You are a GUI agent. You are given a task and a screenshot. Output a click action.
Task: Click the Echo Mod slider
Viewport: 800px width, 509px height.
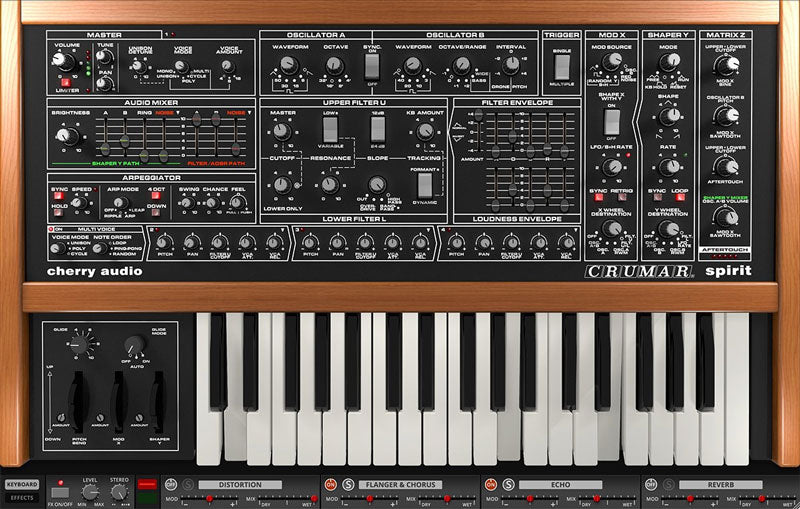530,498
